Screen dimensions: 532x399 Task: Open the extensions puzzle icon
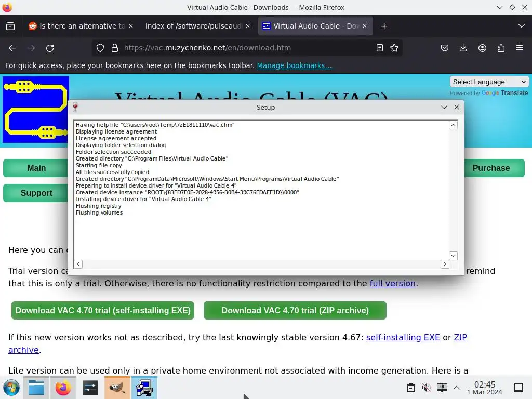coord(501,48)
